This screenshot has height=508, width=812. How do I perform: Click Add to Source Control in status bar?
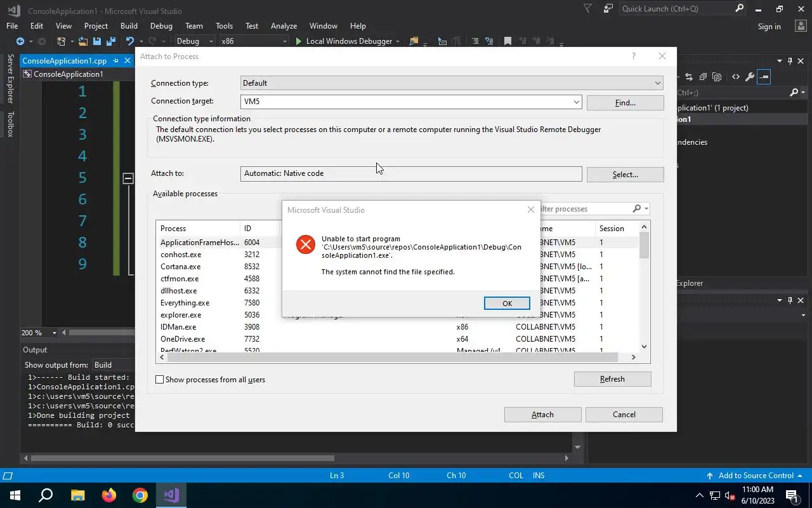point(755,476)
